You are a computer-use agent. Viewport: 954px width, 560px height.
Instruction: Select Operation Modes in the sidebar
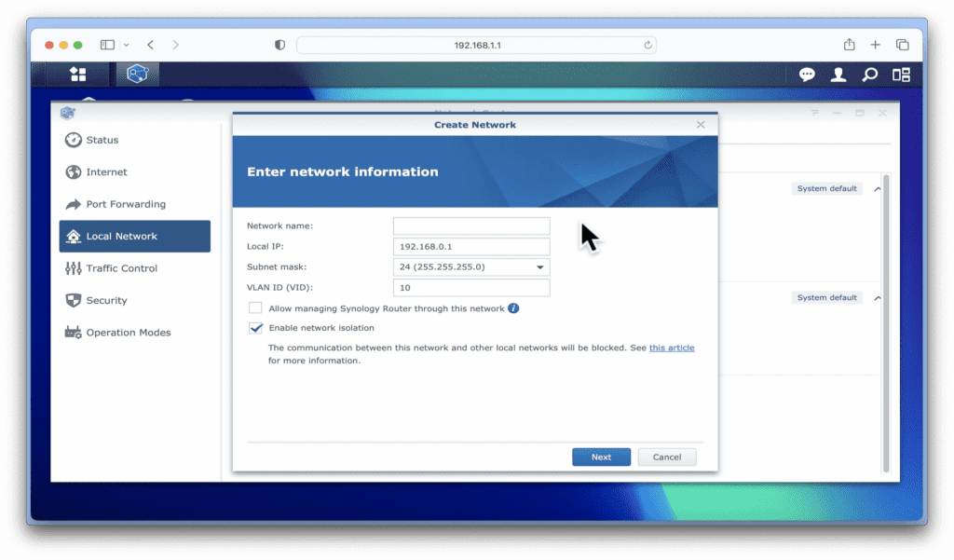[135, 333]
